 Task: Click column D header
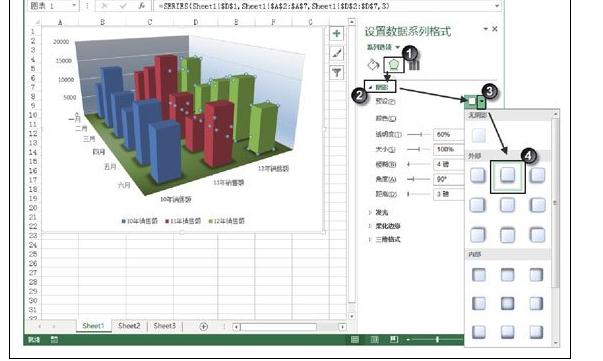pyautogui.click(x=196, y=22)
